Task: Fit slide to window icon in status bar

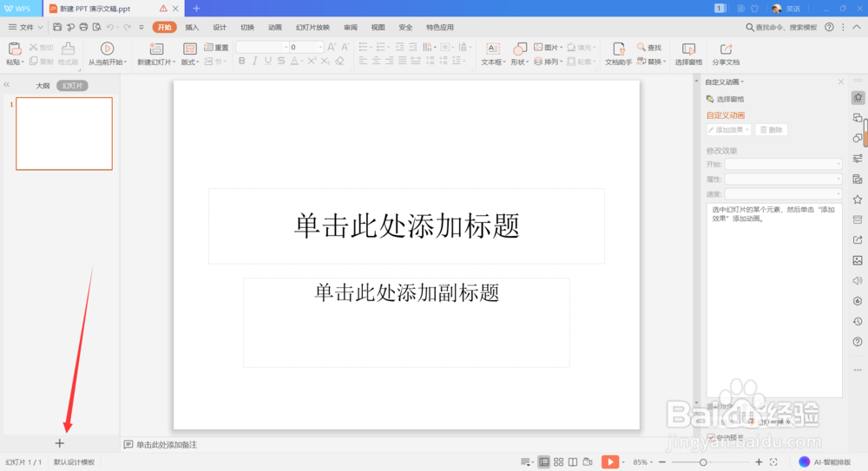Action: click(x=773, y=461)
